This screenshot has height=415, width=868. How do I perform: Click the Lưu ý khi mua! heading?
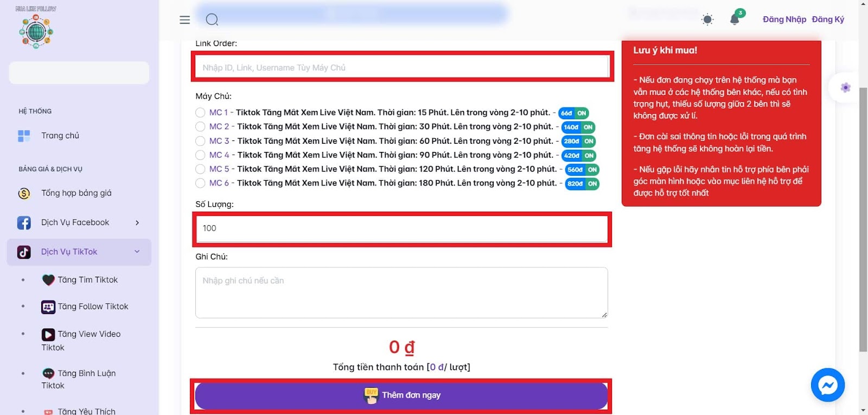pos(665,50)
